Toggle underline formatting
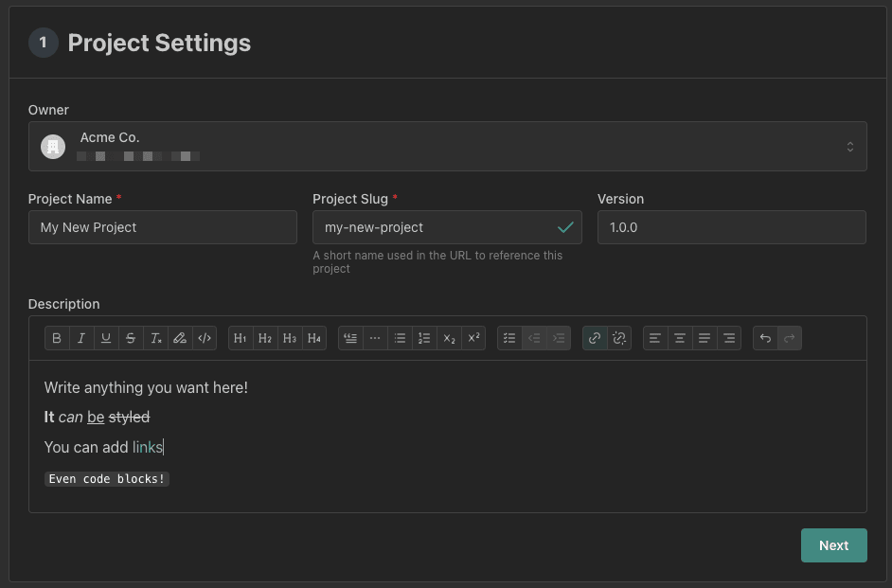Image resolution: width=892 pixels, height=588 pixels. (106, 338)
